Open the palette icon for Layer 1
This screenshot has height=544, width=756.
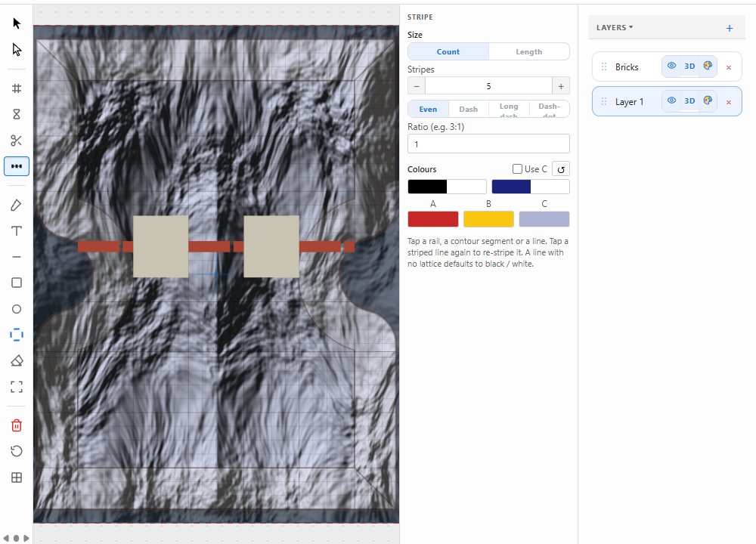708,100
